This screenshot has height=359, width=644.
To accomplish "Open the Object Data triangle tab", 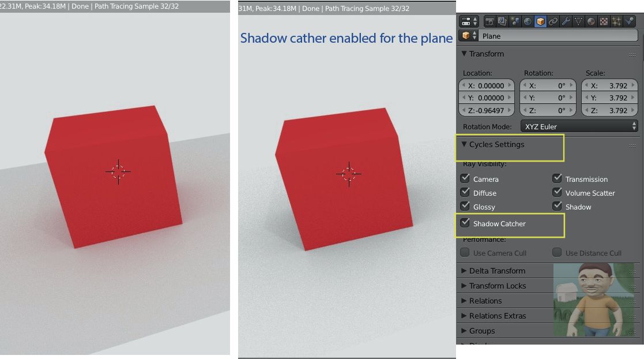I will [579, 21].
